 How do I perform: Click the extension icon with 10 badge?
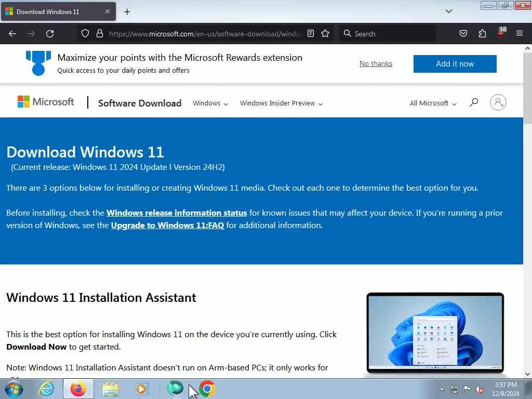501,32
